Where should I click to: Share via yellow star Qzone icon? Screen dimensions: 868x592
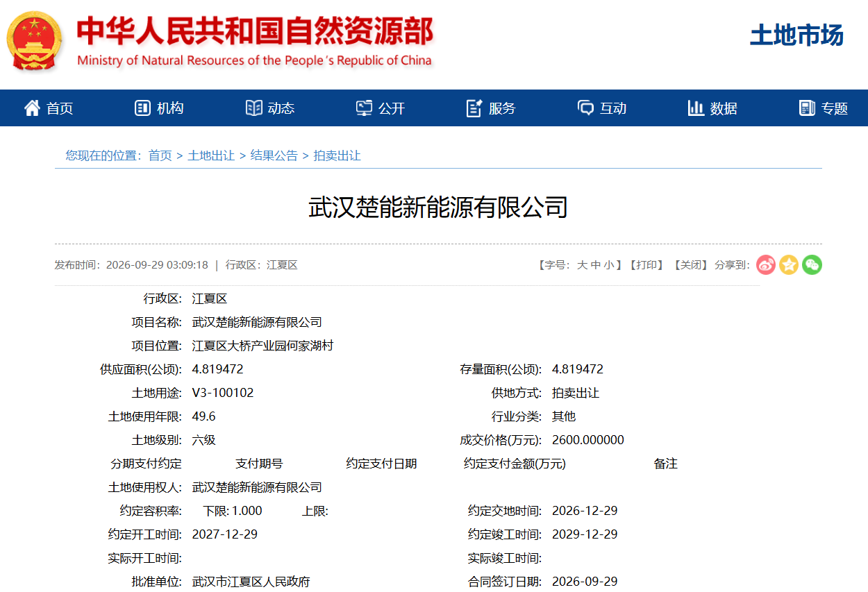coord(789,264)
